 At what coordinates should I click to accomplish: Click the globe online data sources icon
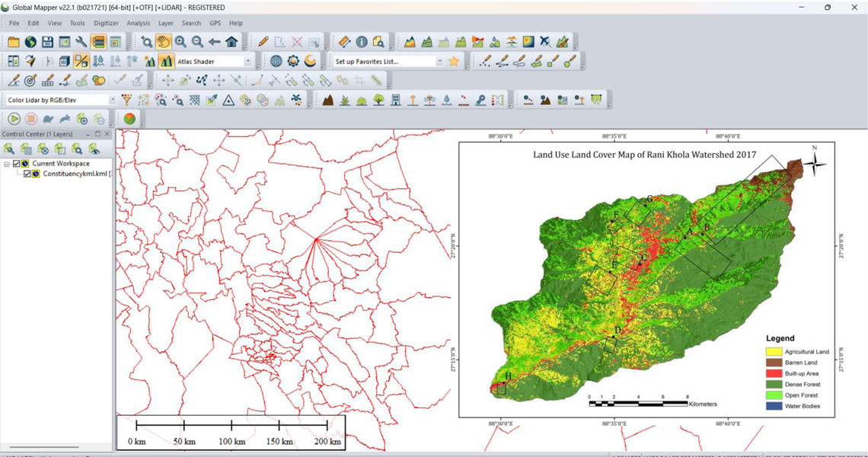[x=30, y=42]
